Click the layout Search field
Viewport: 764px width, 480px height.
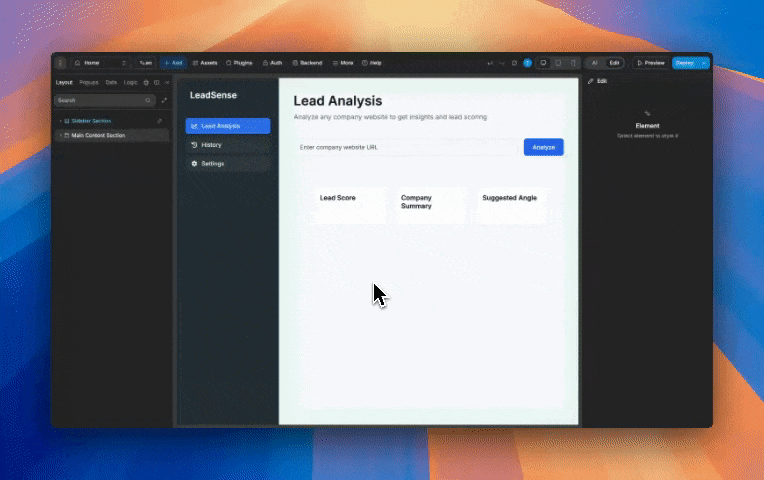tap(104, 100)
